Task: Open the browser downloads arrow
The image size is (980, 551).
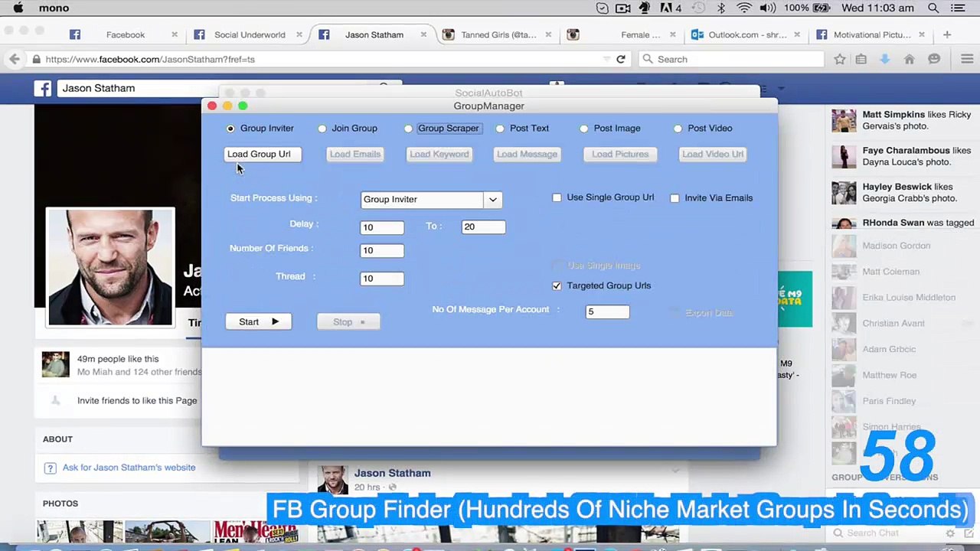Action: (x=885, y=59)
